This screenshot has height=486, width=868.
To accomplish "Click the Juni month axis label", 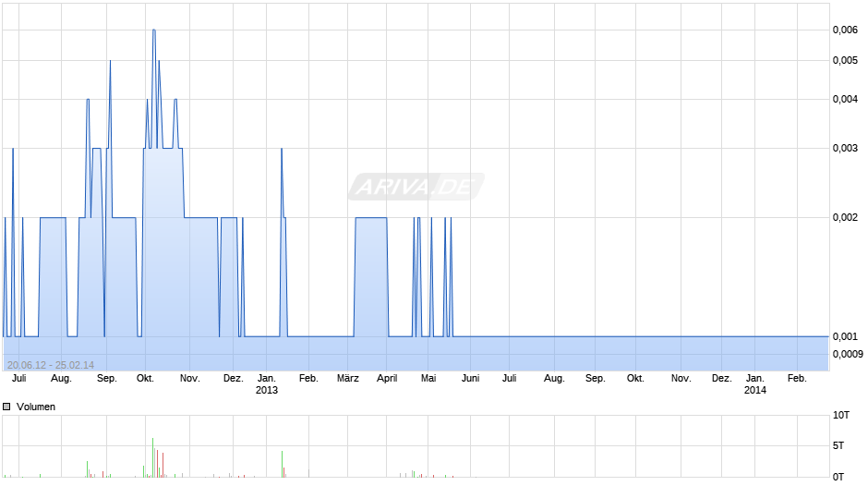I will 471,379.
